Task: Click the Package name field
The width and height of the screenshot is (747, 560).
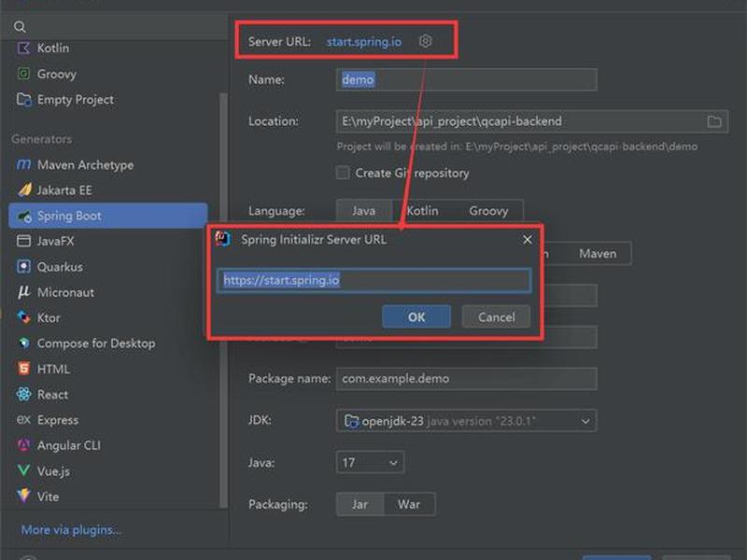Action: pyautogui.click(x=466, y=379)
